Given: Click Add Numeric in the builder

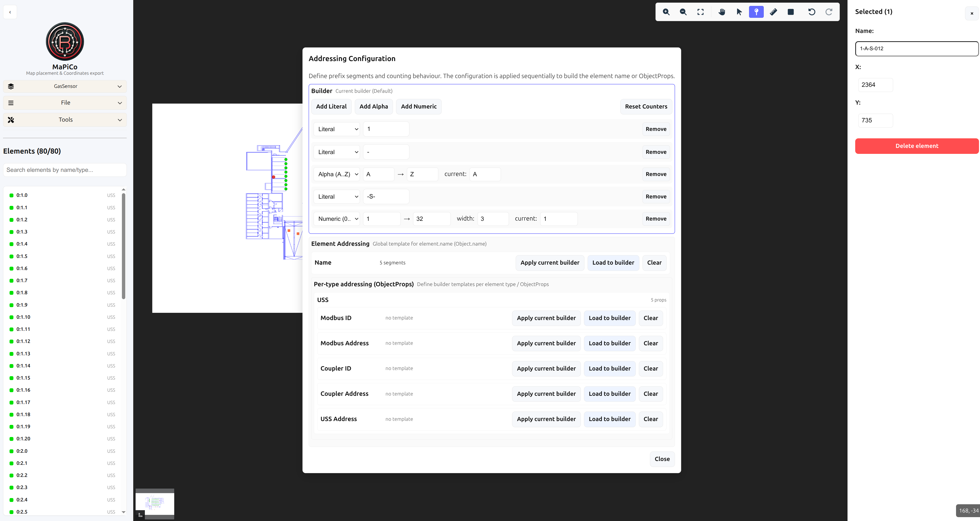Looking at the screenshot, I should (419, 106).
